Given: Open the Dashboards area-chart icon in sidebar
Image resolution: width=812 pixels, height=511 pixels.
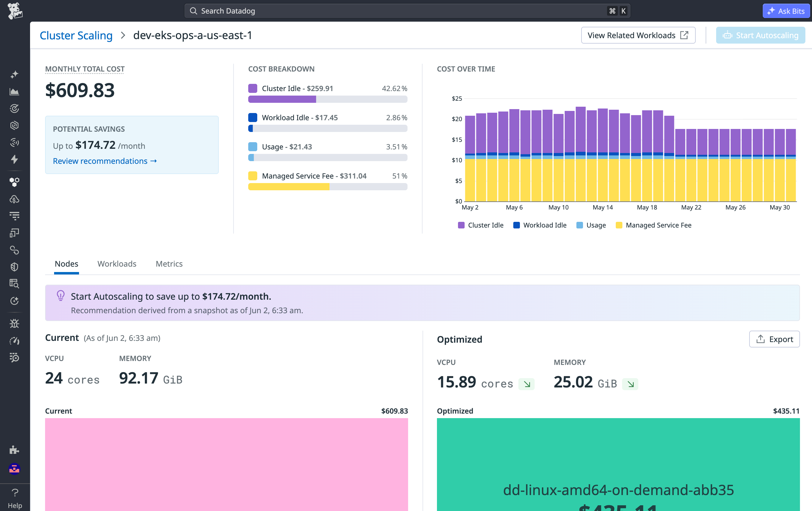Looking at the screenshot, I should pyautogui.click(x=14, y=91).
